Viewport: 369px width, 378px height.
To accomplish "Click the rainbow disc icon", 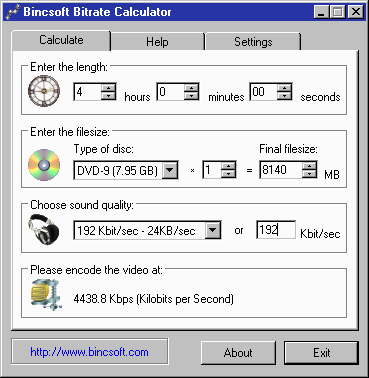I will (44, 165).
